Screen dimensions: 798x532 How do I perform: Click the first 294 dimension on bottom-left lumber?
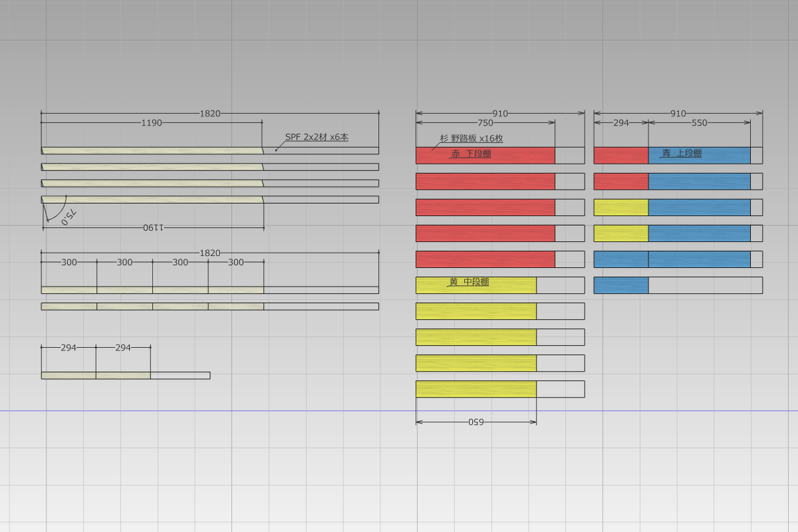(x=68, y=348)
